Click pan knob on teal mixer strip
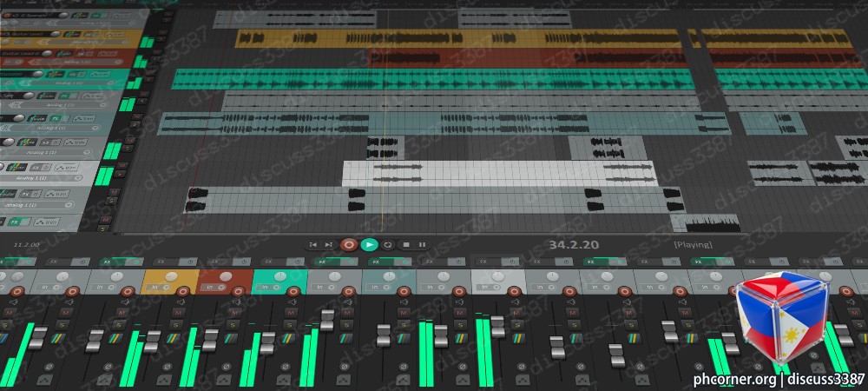 pos(280,276)
